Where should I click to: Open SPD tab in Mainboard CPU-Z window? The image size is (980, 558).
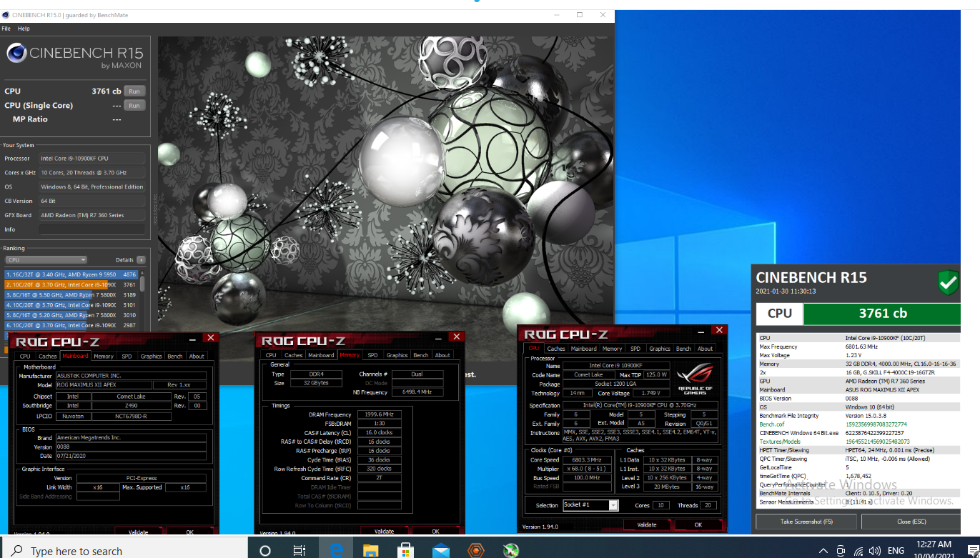127,356
